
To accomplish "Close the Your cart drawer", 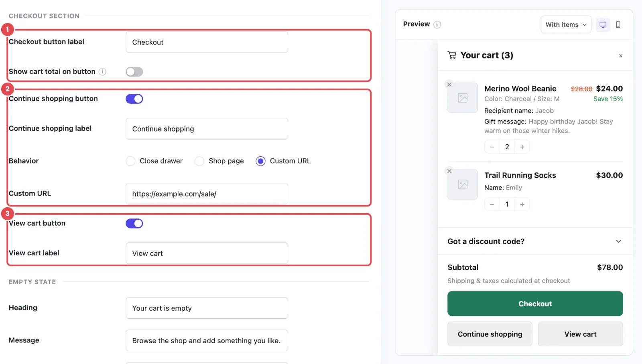I will (621, 56).
